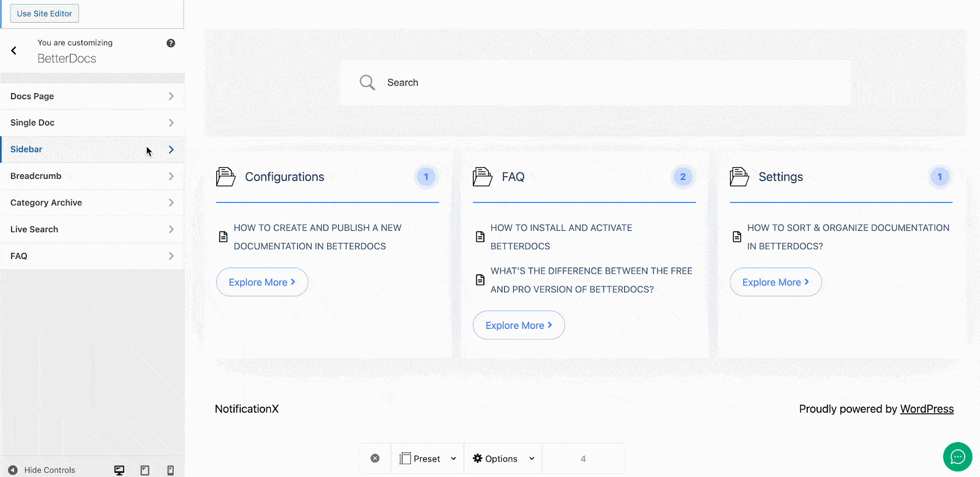
Task: Open the live chat bubble icon
Action: (958, 457)
